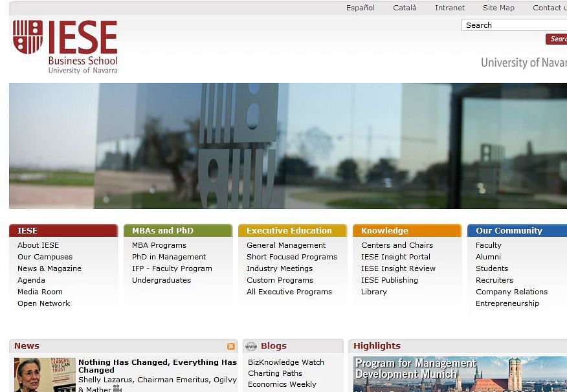Open IESE Insight Portal
Screen dimensions: 567x392
(395, 257)
